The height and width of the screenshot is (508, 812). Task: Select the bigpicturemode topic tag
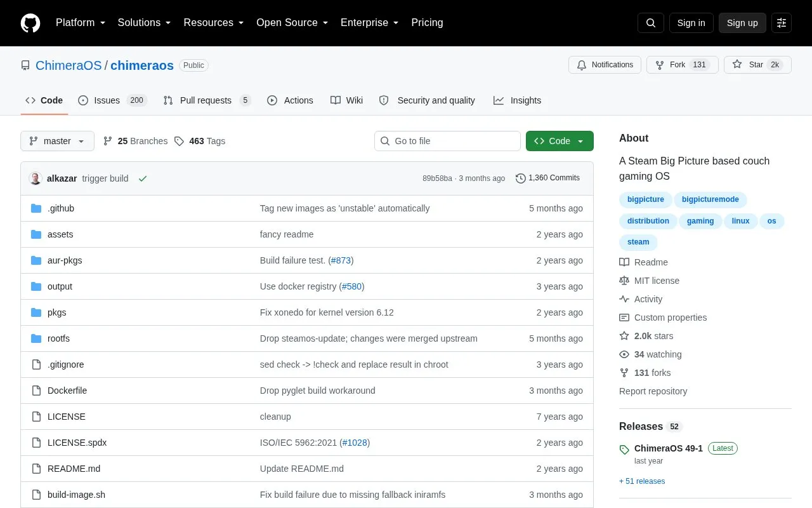point(710,199)
